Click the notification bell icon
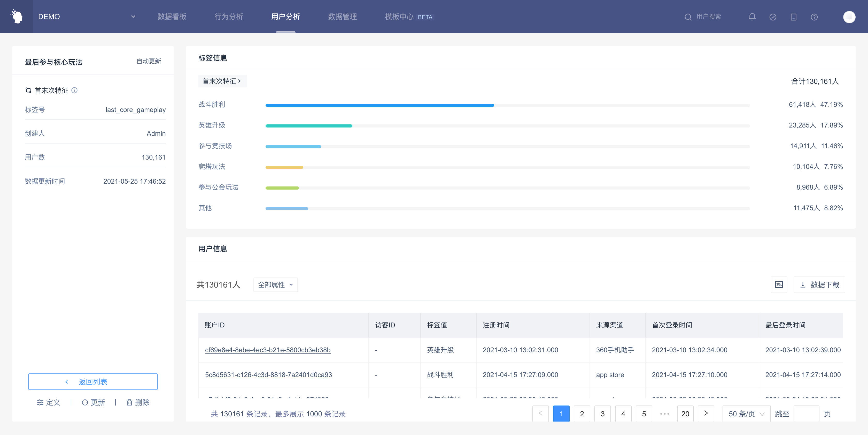 click(x=752, y=17)
